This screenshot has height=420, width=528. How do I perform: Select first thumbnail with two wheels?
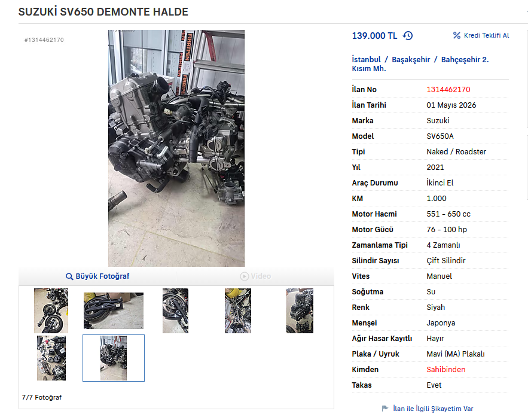pos(51,311)
